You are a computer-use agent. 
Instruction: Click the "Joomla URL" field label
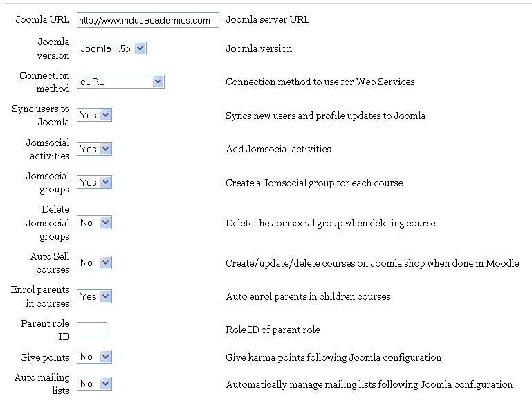point(42,19)
